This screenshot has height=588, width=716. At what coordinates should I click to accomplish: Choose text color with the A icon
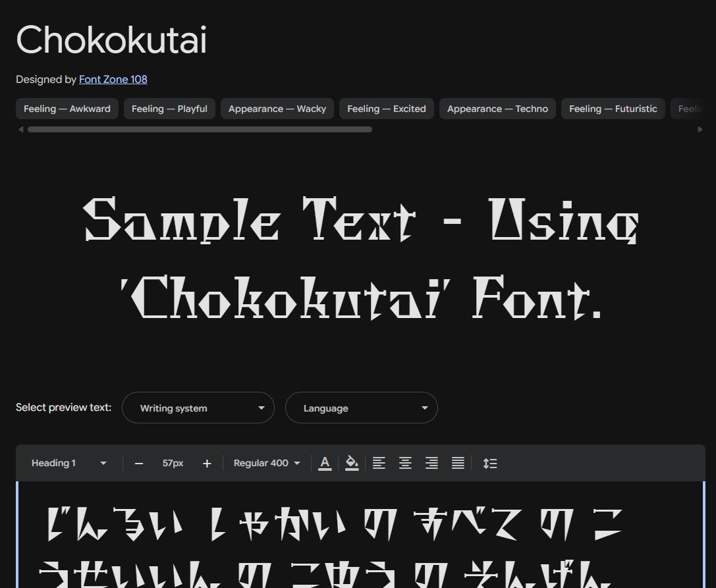(x=325, y=463)
